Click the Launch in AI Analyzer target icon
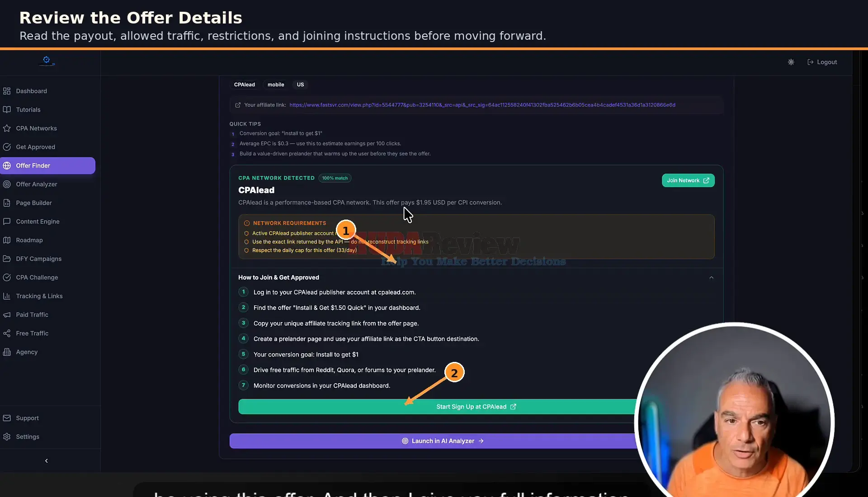The image size is (868, 497). pos(405,441)
